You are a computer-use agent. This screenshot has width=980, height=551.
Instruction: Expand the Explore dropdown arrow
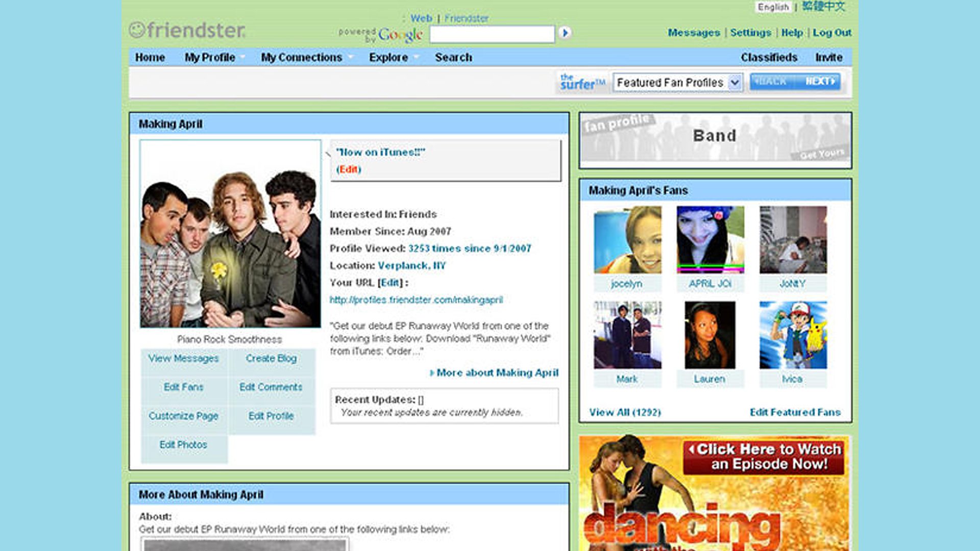coord(416,57)
